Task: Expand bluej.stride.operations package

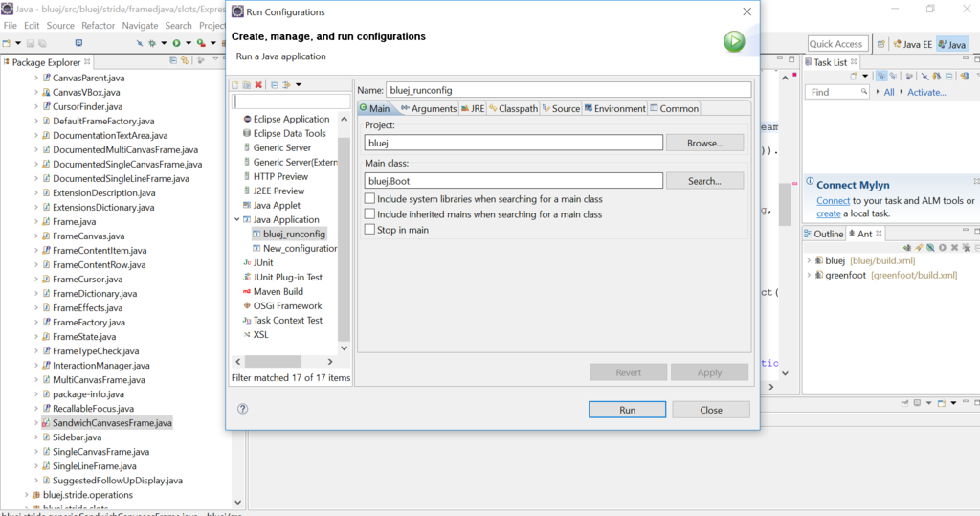Action: [x=26, y=495]
